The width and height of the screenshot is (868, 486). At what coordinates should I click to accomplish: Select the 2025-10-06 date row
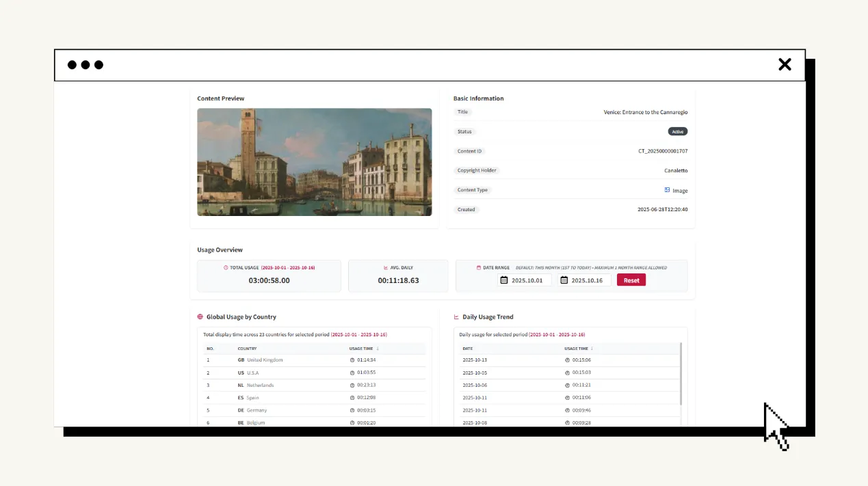569,386
